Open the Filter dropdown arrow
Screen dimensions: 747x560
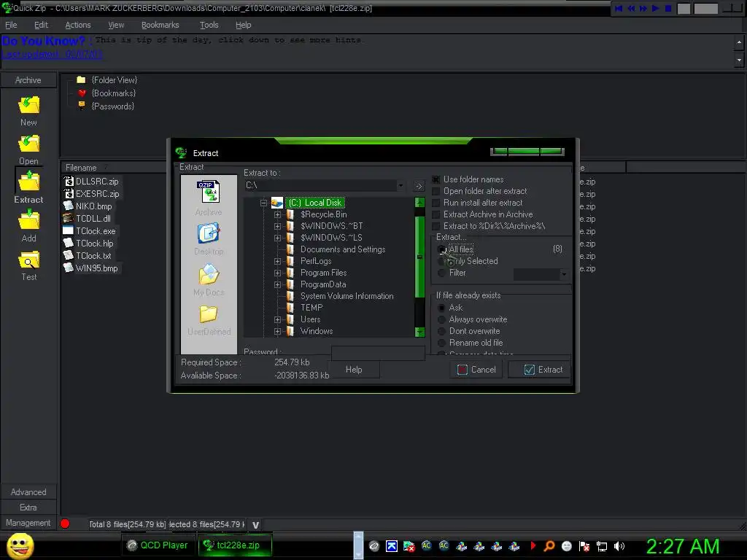[564, 274]
